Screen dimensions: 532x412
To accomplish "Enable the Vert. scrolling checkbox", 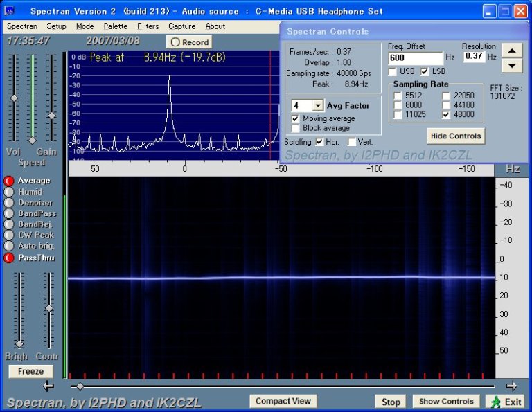I will pos(352,142).
